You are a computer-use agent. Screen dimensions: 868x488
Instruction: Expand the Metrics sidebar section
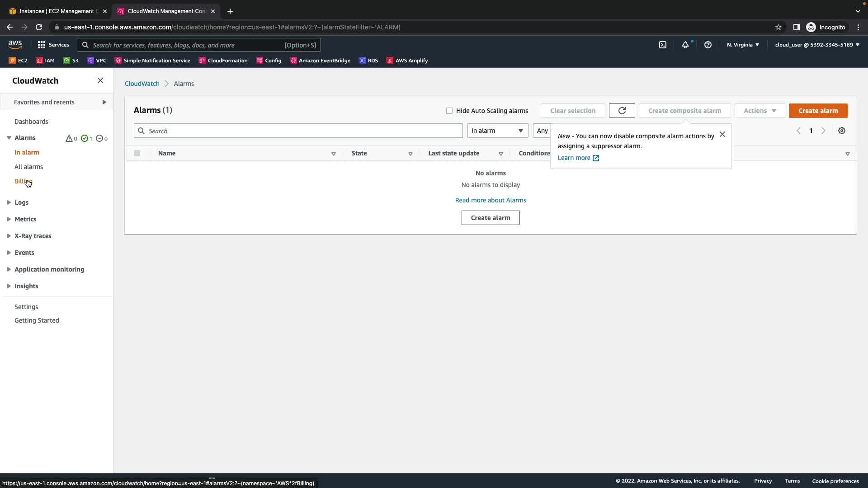tap(25, 219)
